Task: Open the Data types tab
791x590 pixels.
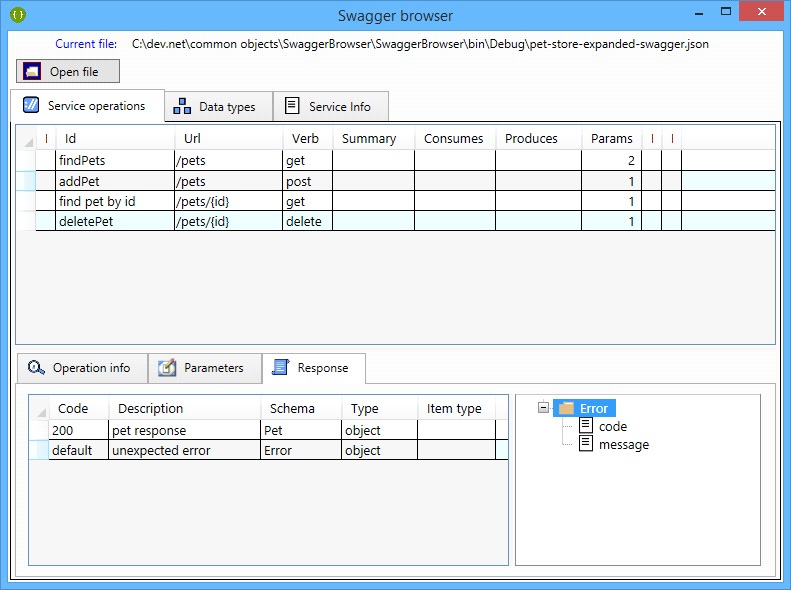Action: pyautogui.click(x=218, y=106)
